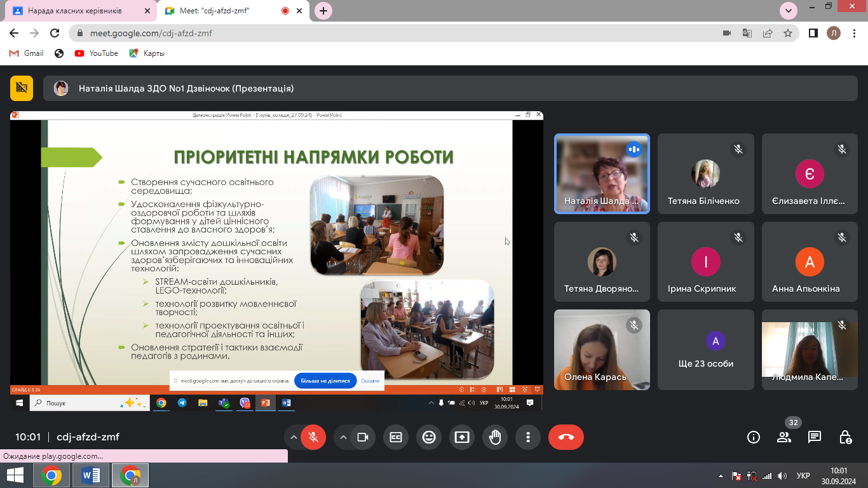Expand microphone audio settings chevron
Image resolution: width=868 pixels, height=488 pixels.
(294, 437)
